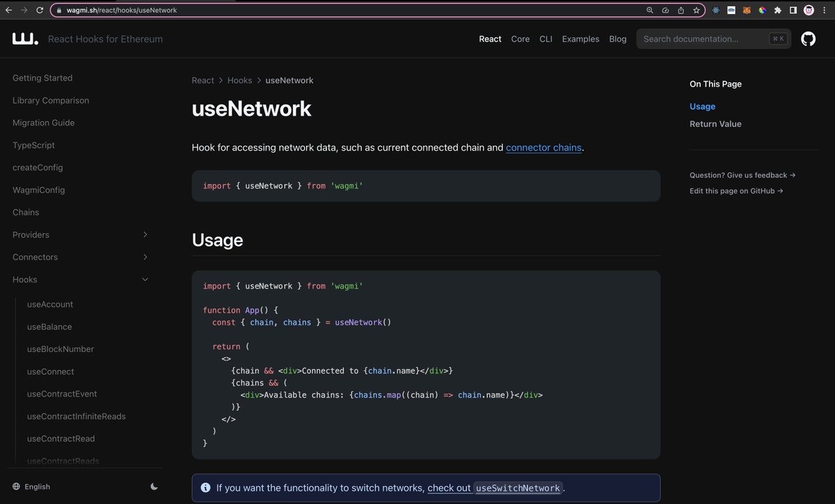Open the Chrome profile avatar
Viewport: 835px width, 504px height.
(809, 10)
